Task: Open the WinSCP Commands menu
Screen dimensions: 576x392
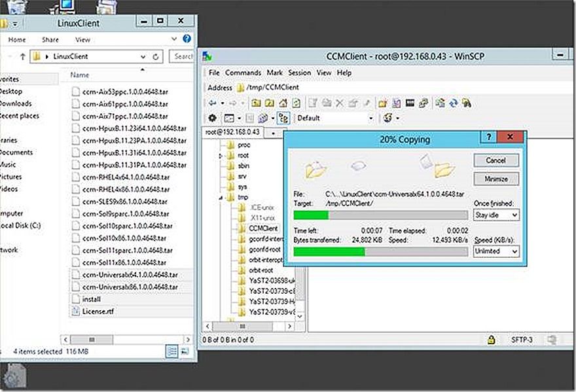Action: [243, 73]
